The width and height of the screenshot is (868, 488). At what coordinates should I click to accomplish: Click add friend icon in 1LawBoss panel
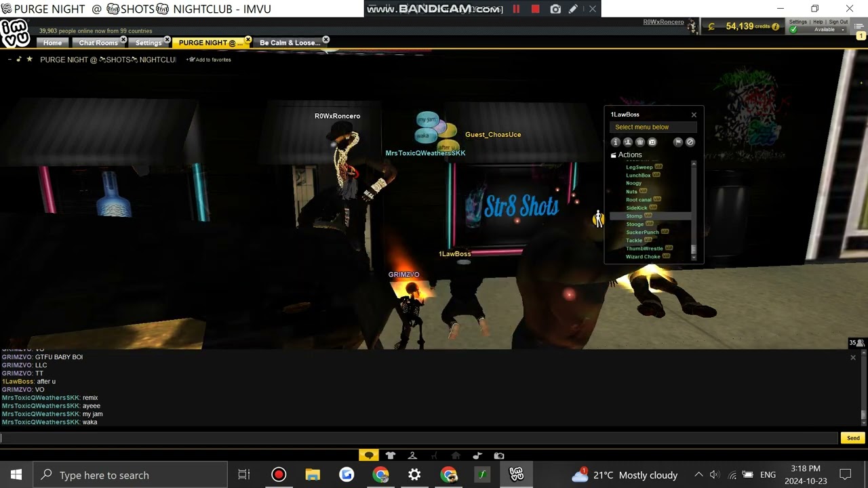pyautogui.click(x=628, y=142)
